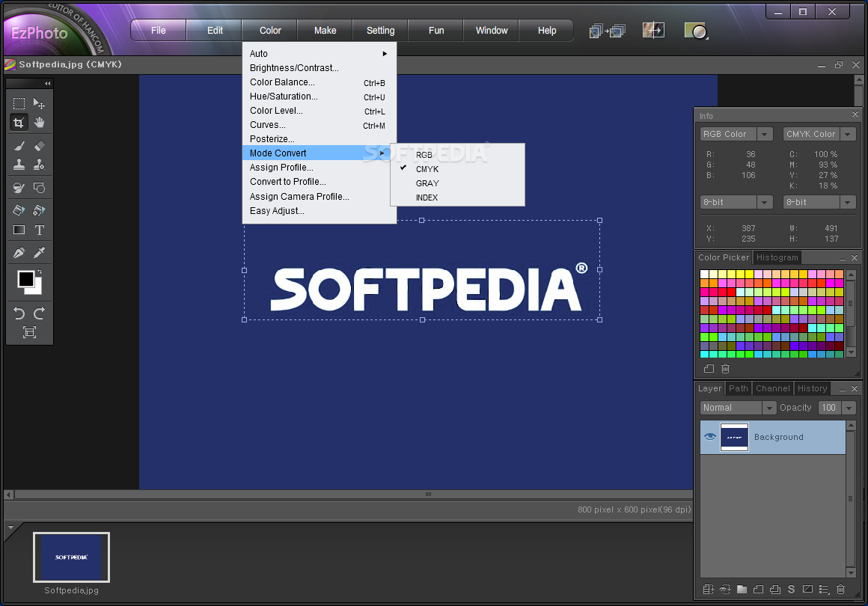Open the Opacity 100 dropdown arrow
Screen dimensions: 868x606
pyautogui.click(x=848, y=408)
